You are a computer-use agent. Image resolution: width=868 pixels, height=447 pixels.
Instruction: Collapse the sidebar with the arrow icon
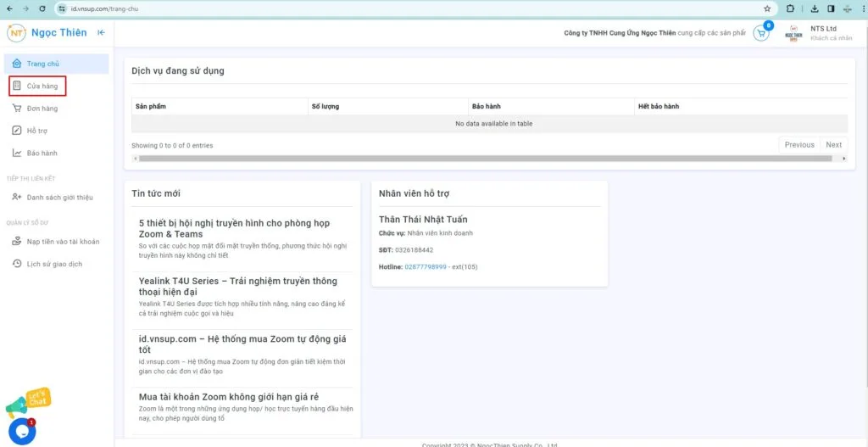click(101, 33)
